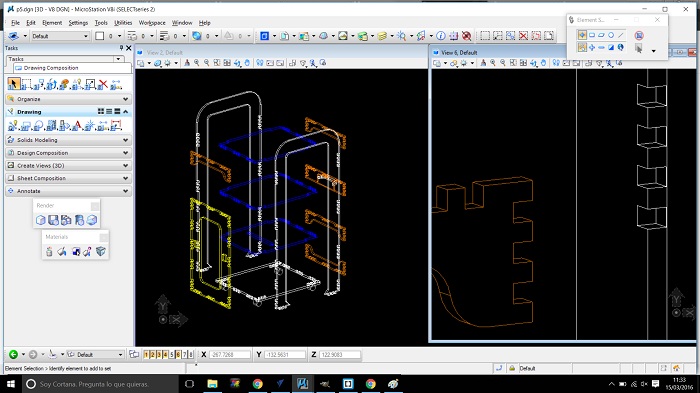700x393 pixels.
Task: Open the active color dropdown arrow
Action: point(119,36)
